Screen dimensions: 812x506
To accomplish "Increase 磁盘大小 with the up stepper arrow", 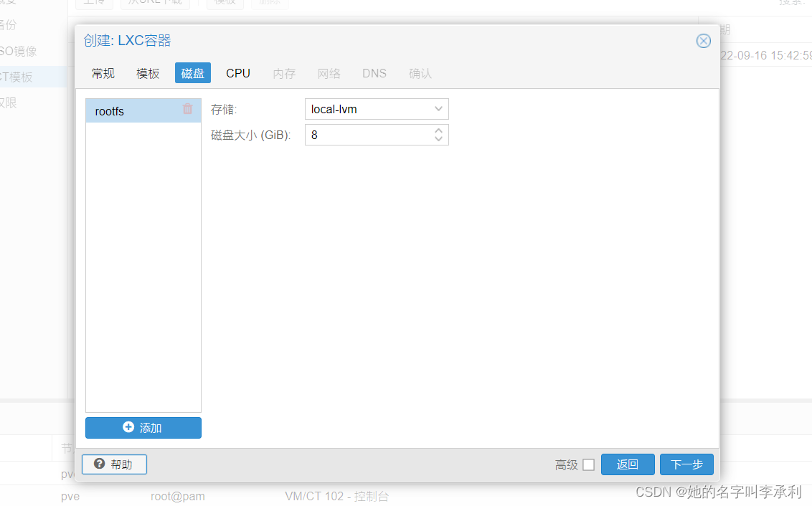I will click(438, 130).
